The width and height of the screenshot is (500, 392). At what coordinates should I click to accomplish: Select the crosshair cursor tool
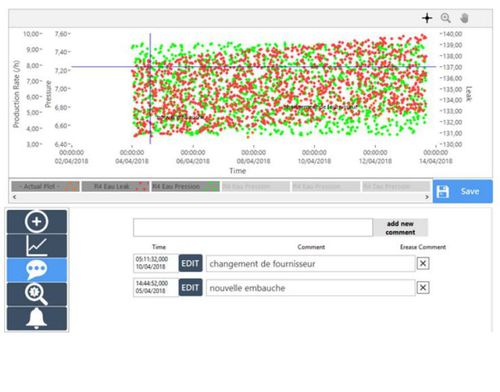[427, 18]
